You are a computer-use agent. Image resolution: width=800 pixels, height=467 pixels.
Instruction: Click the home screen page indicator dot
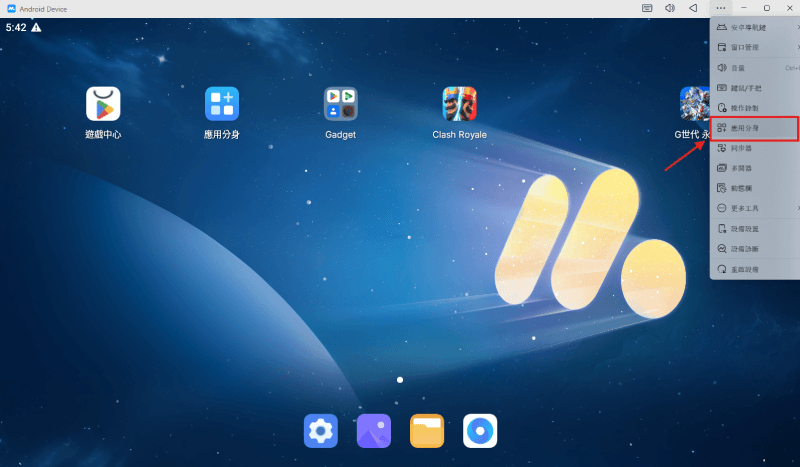400,380
